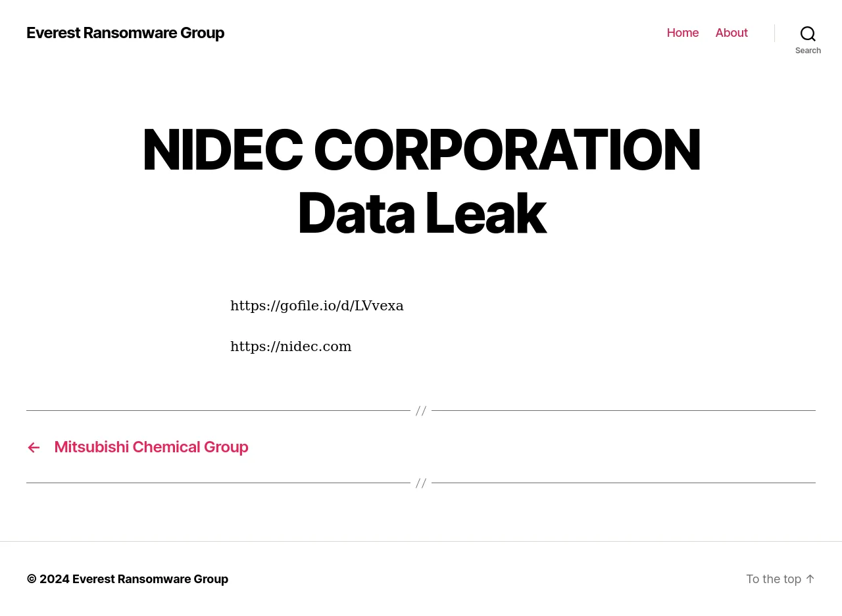Click the word Chemical in the previous-post link
This screenshot has height=616, width=842.
tap(166, 447)
